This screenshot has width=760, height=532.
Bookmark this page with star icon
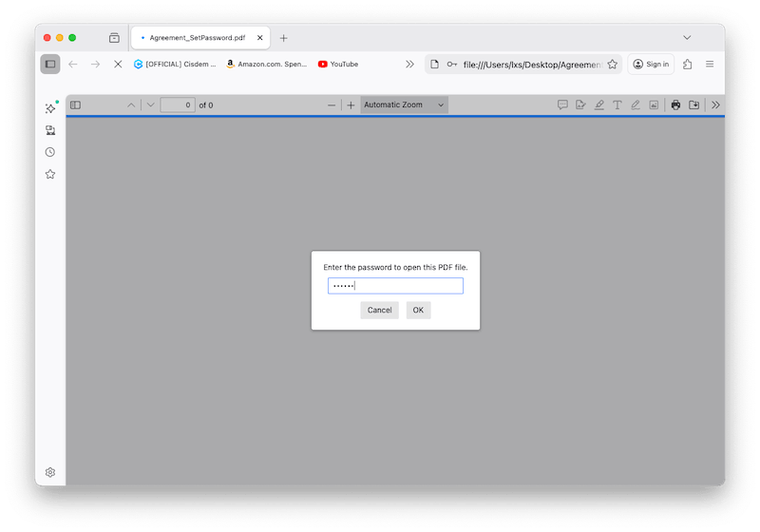click(612, 64)
